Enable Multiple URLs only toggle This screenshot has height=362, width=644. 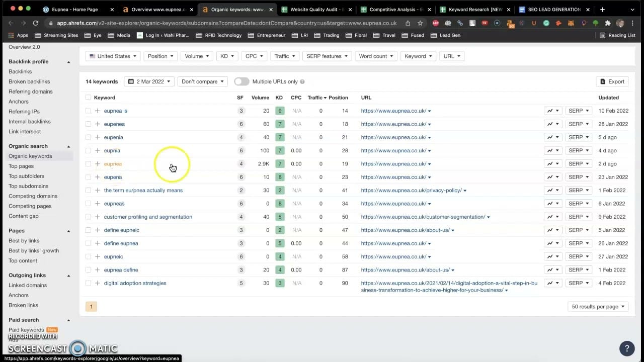coord(241,81)
